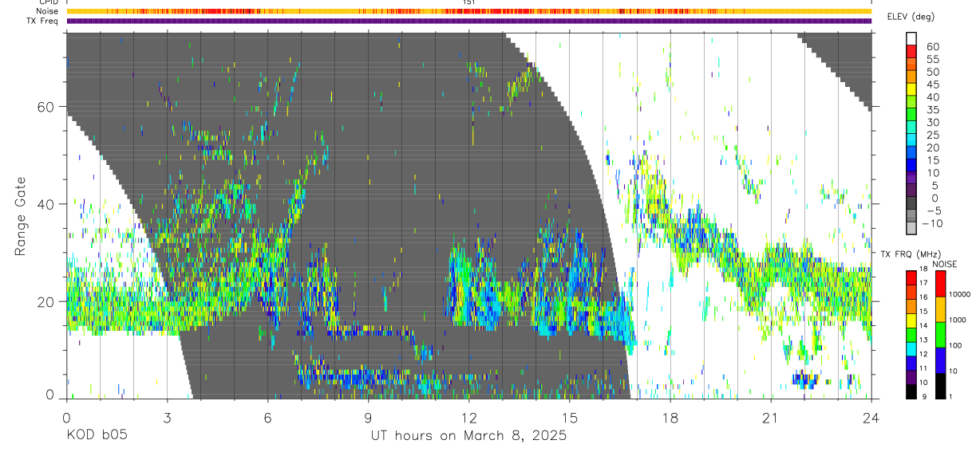This screenshot has height=452, width=980.
Task: Click the '11' label on the TX FRQ scale
Action: (x=923, y=368)
